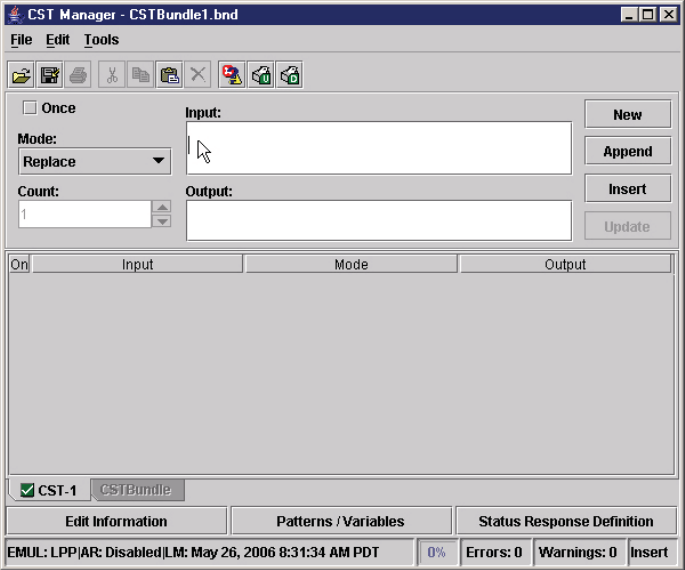This screenshot has width=685, height=570.
Task: Click inside the Input text field
Action: click(379, 148)
